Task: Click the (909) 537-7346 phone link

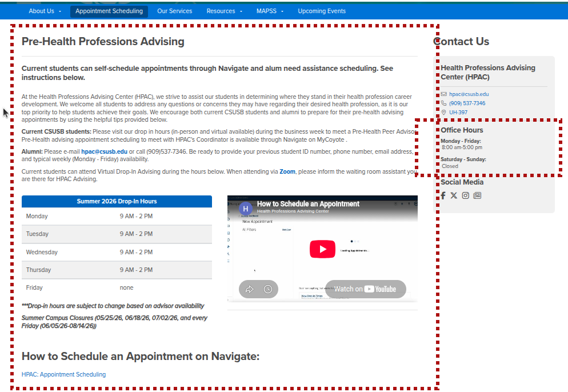Action: click(467, 103)
